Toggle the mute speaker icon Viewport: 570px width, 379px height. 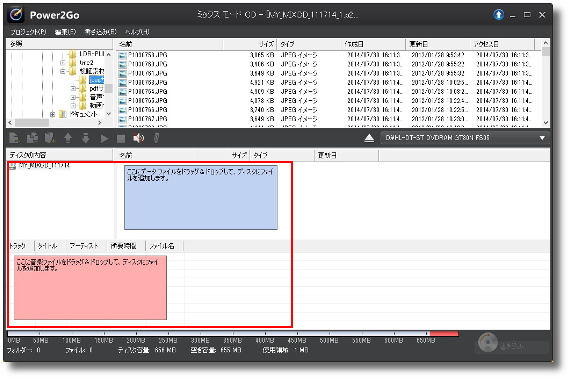(x=139, y=138)
